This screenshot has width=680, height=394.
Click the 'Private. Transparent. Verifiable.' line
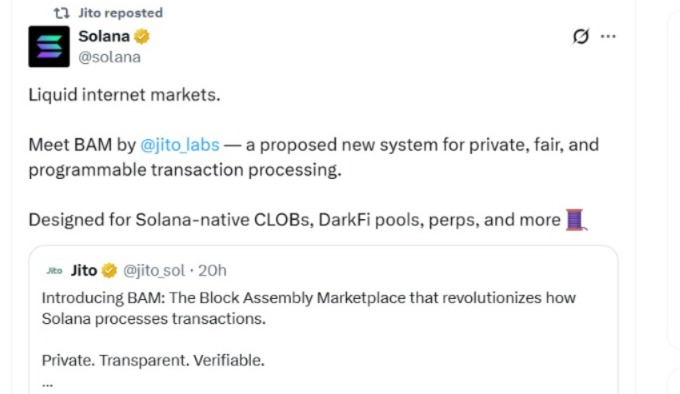click(153, 360)
